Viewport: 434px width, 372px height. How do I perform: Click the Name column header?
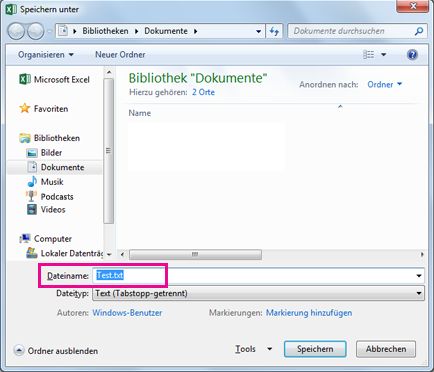point(140,113)
